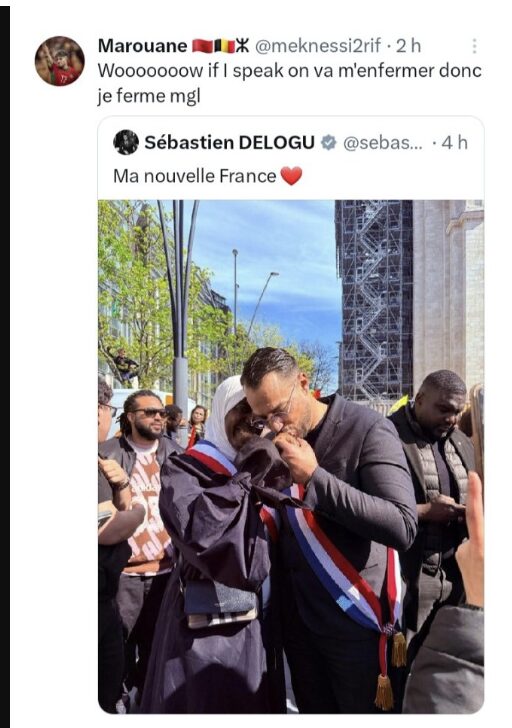Click the 'Ma nouvelle France' text
512x728 pixels.
[194, 176]
